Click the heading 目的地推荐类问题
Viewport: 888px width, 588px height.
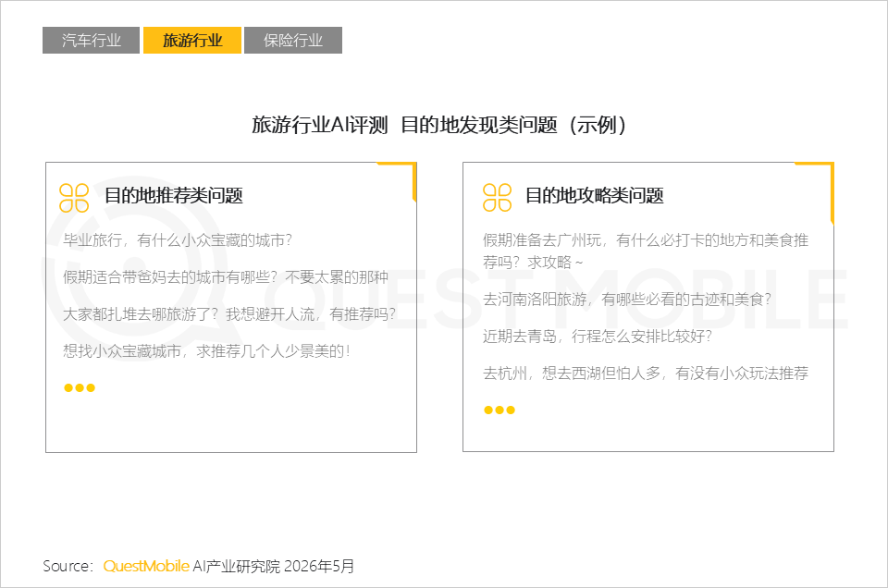coord(174,196)
